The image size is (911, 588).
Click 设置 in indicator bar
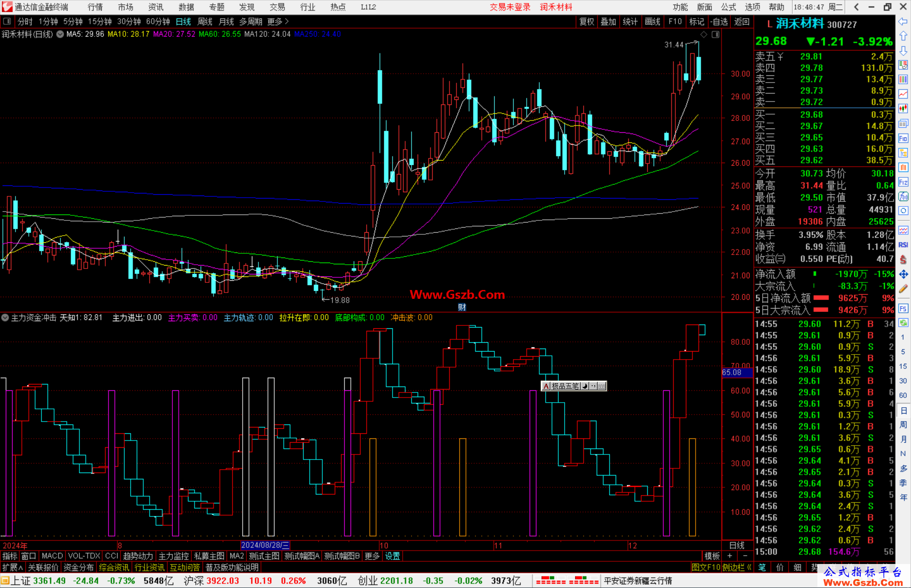392,556
